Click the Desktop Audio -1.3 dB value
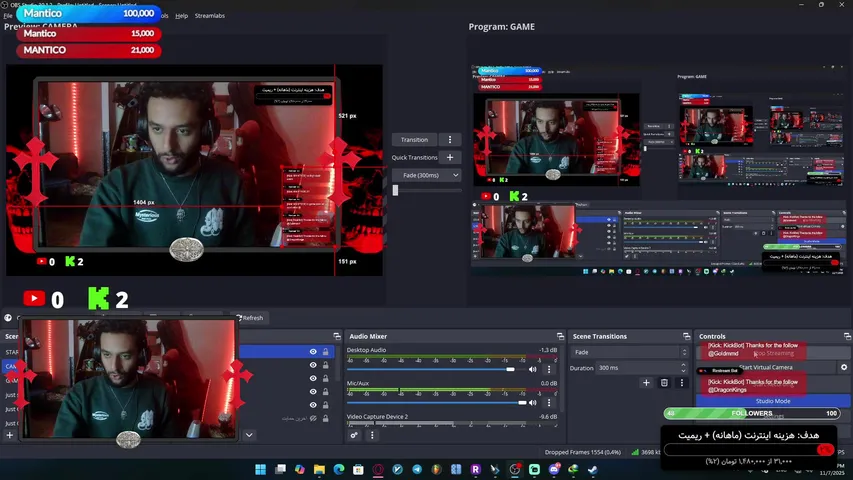 [548, 350]
